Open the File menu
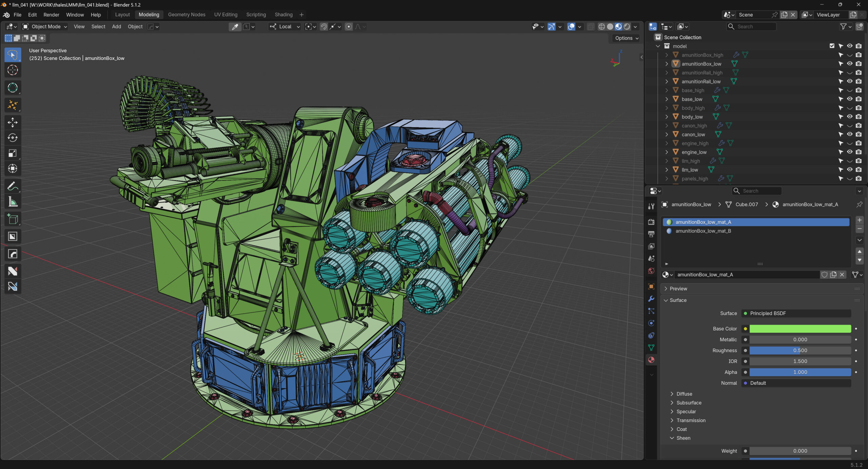Viewport: 868px width, 469px height. pos(17,15)
